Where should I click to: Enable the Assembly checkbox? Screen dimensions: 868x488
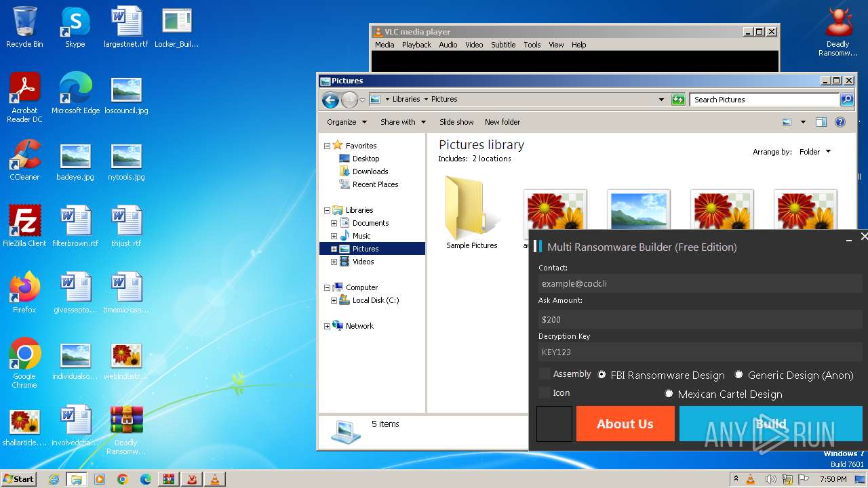[x=545, y=374]
